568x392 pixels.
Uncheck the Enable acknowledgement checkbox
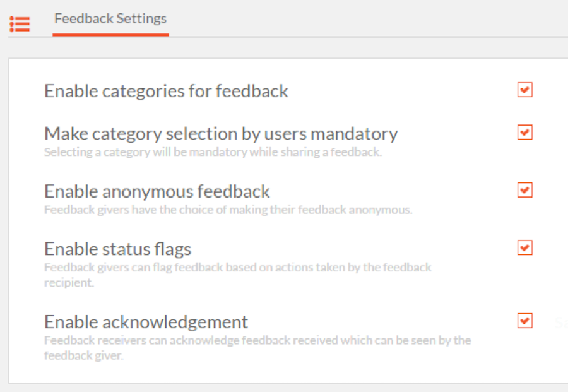524,321
